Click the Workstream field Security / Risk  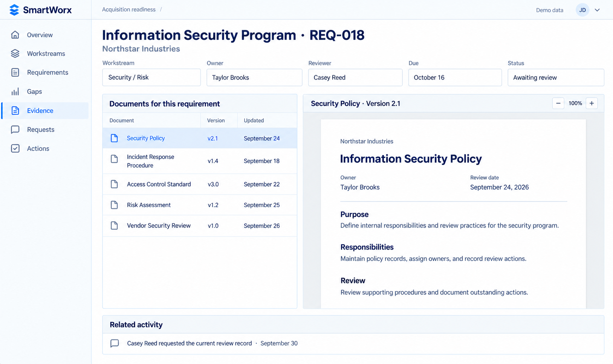[151, 77]
